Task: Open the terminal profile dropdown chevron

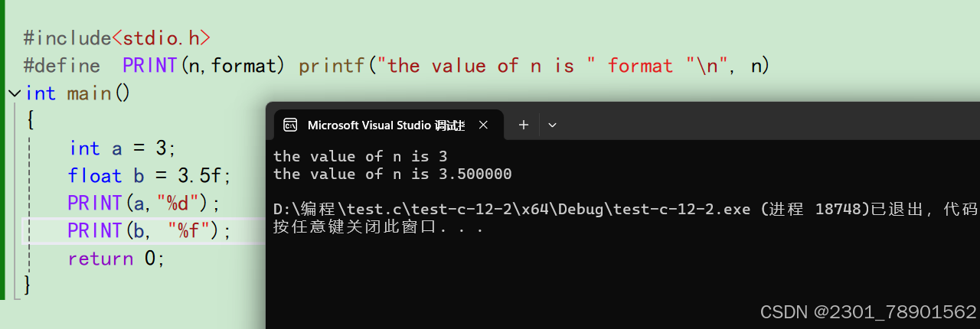Action: pos(553,125)
